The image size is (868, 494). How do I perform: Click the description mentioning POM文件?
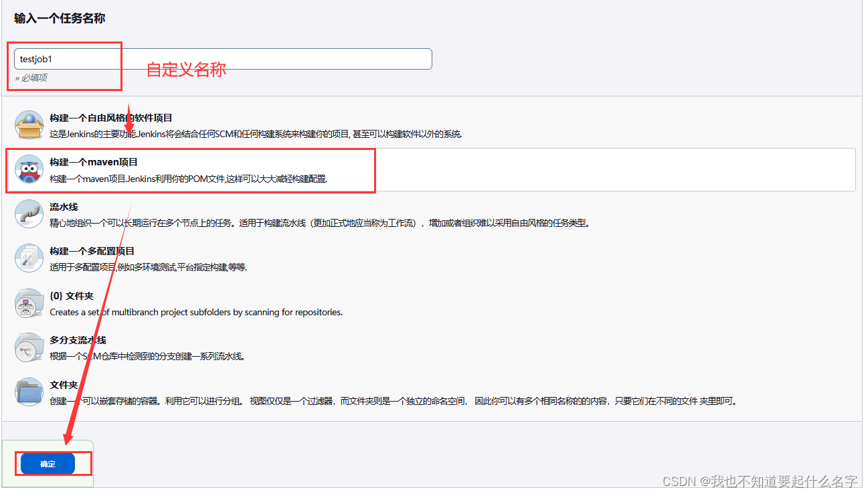point(189,179)
